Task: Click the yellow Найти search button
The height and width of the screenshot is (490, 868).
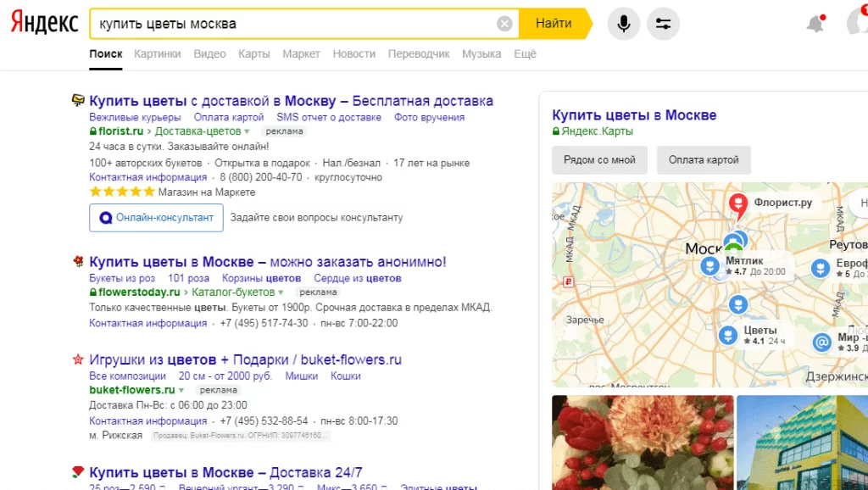Action: click(555, 24)
